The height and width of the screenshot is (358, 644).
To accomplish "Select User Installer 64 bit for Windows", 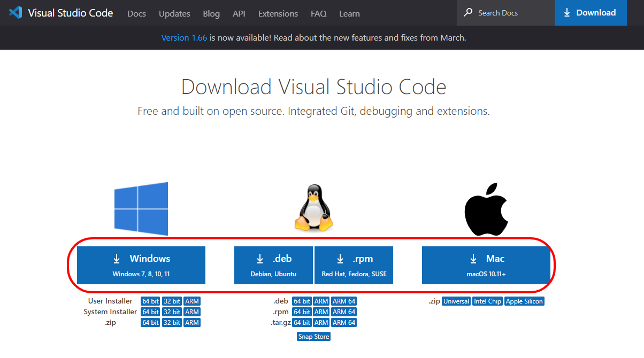I will 150,301.
